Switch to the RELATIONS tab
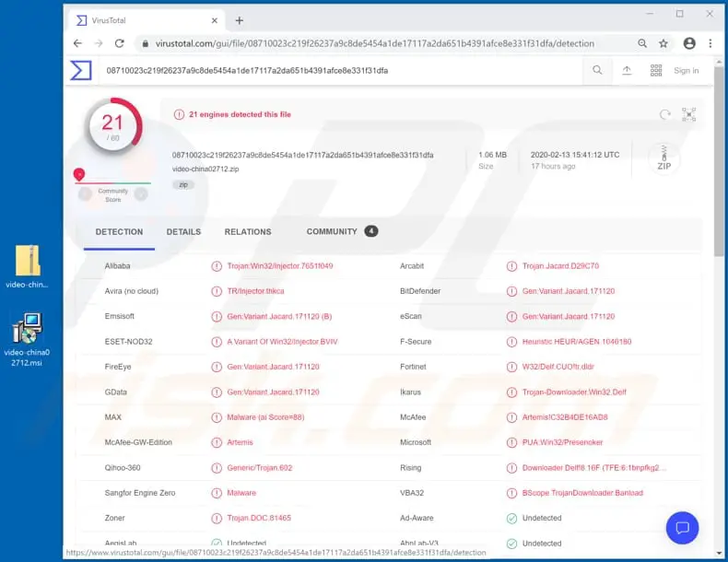Screen dimensions: 728x562 tap(248, 232)
